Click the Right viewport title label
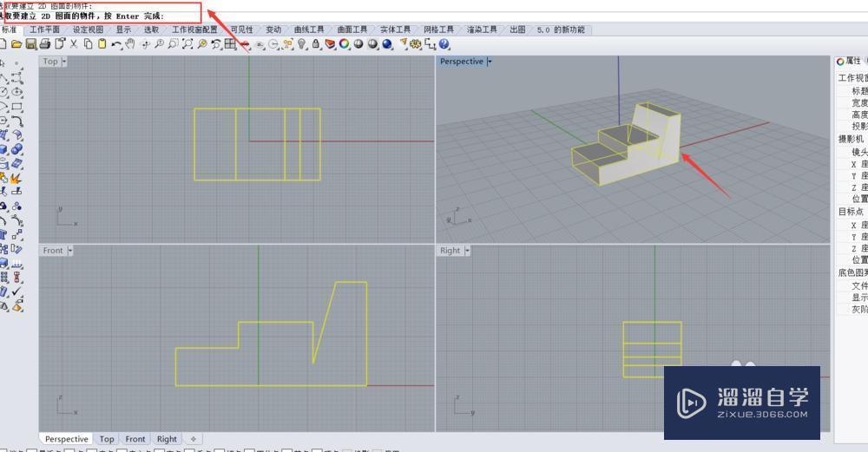Image resolution: width=868 pixels, height=452 pixels. [450, 251]
